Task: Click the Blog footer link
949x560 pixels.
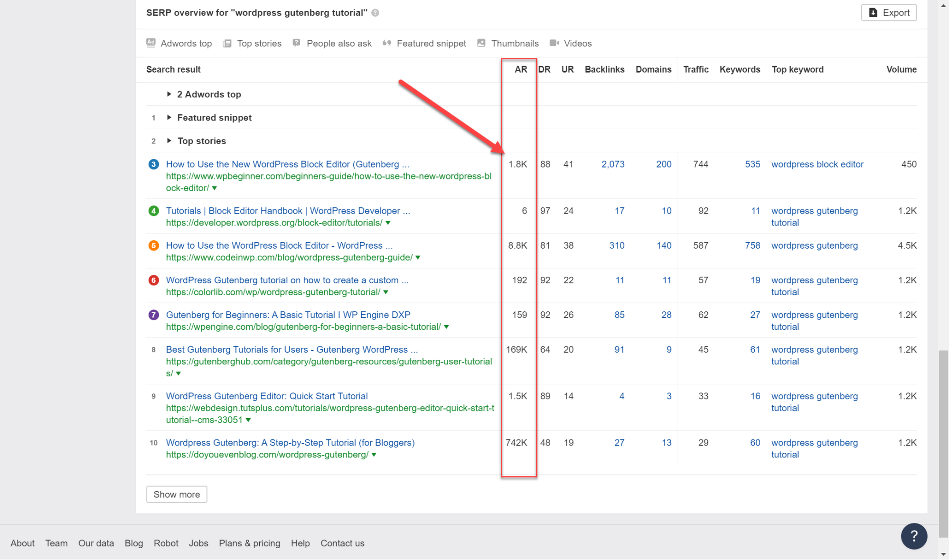Action: pyautogui.click(x=134, y=543)
